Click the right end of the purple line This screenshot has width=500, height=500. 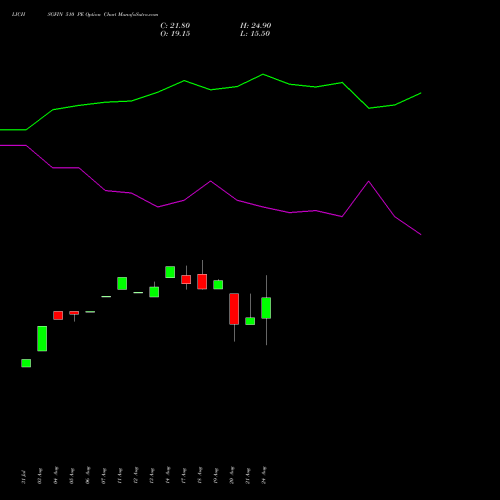coord(421,234)
